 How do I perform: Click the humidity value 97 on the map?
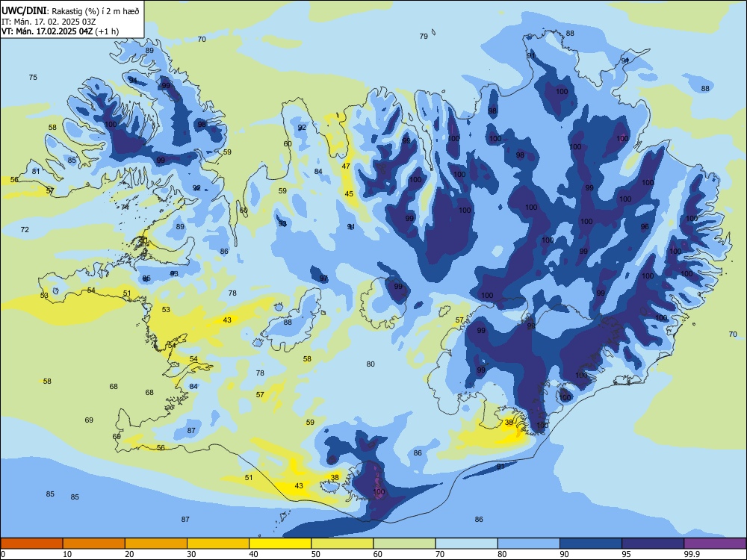pos(323,278)
